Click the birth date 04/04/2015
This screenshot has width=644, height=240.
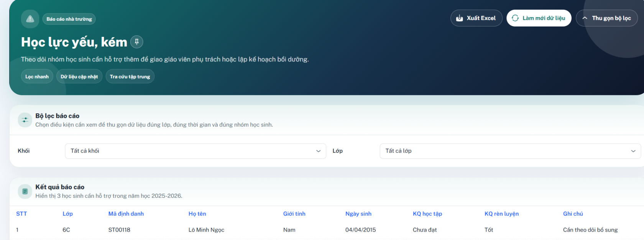[x=360, y=230]
